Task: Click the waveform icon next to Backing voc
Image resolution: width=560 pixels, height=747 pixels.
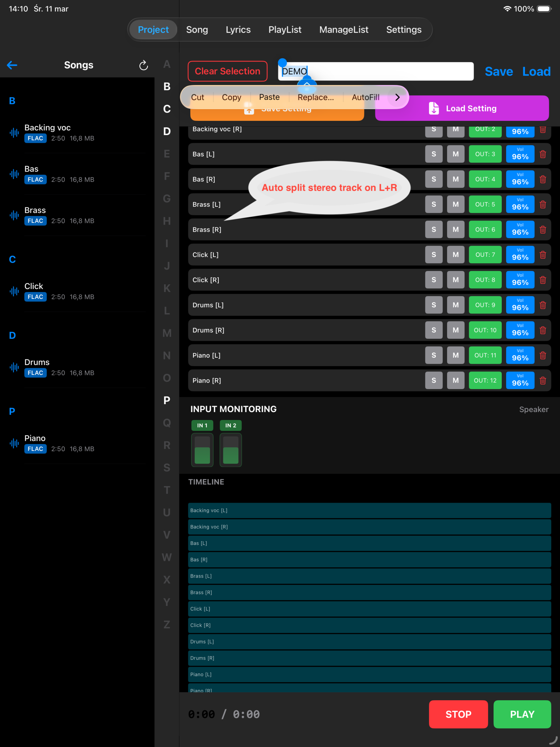Action: 14,133
